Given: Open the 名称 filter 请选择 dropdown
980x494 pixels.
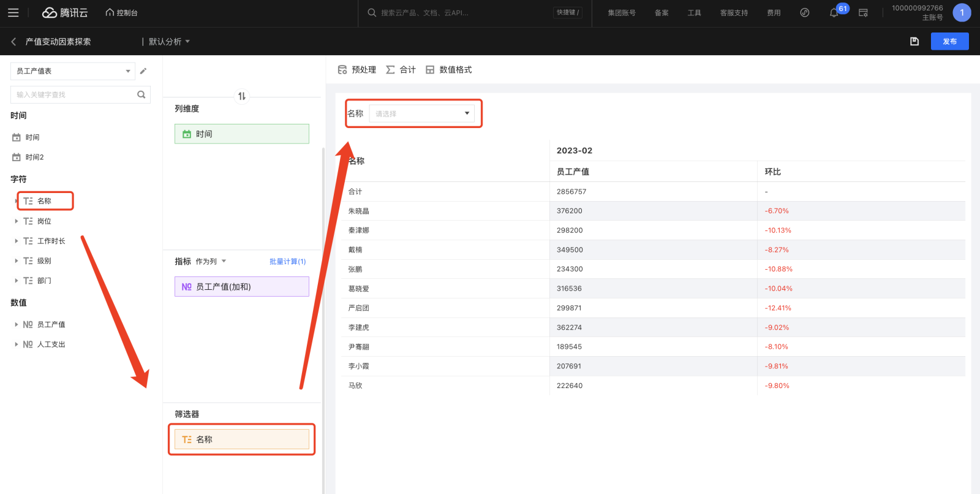Looking at the screenshot, I should [x=422, y=113].
